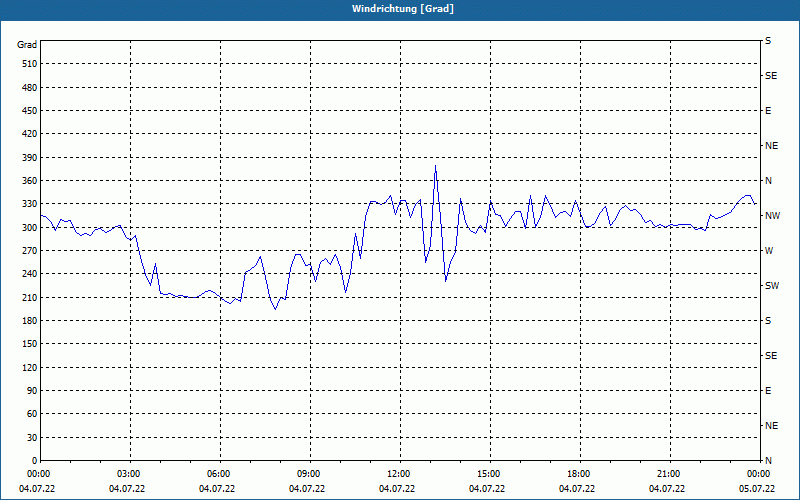
Task: Select the 05.07.22 date label
Action: [x=757, y=489]
